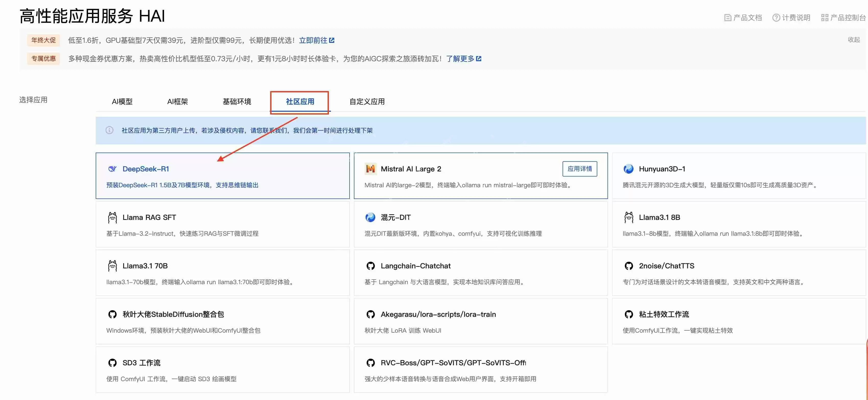Click the 应用详情 button on Mistral card

click(580, 169)
